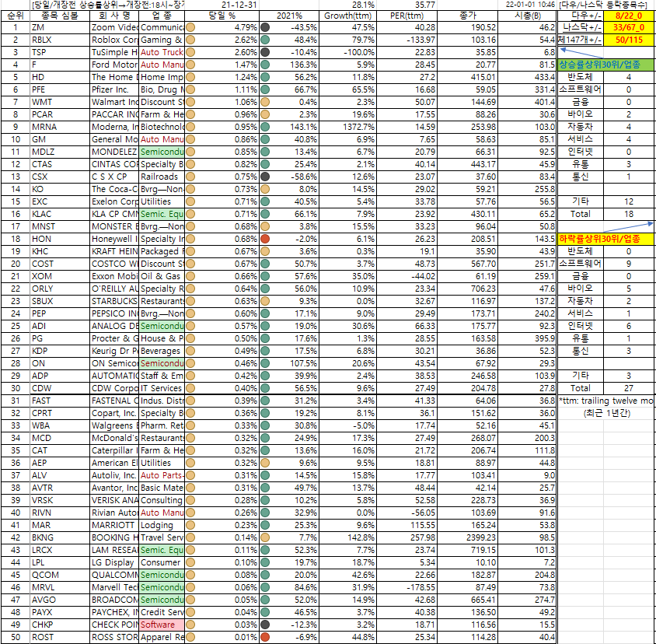Viewport: 656px width, 644px height.
Task: Click the orange circle in RIVN's 당일 % cell
Action: coord(190,513)
